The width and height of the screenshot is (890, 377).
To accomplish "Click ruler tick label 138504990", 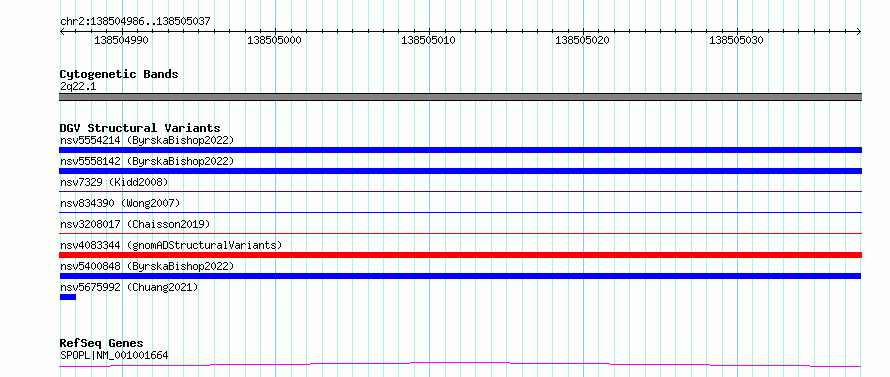I will (x=121, y=40).
